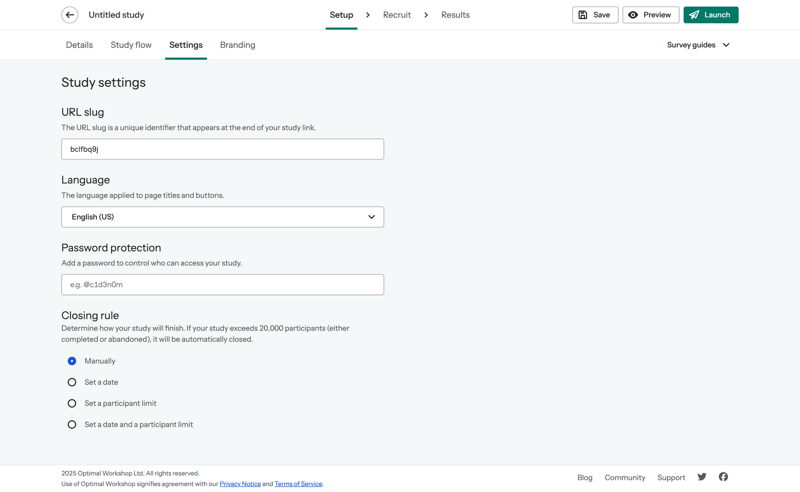
Task: Launch the study
Action: tap(710, 15)
